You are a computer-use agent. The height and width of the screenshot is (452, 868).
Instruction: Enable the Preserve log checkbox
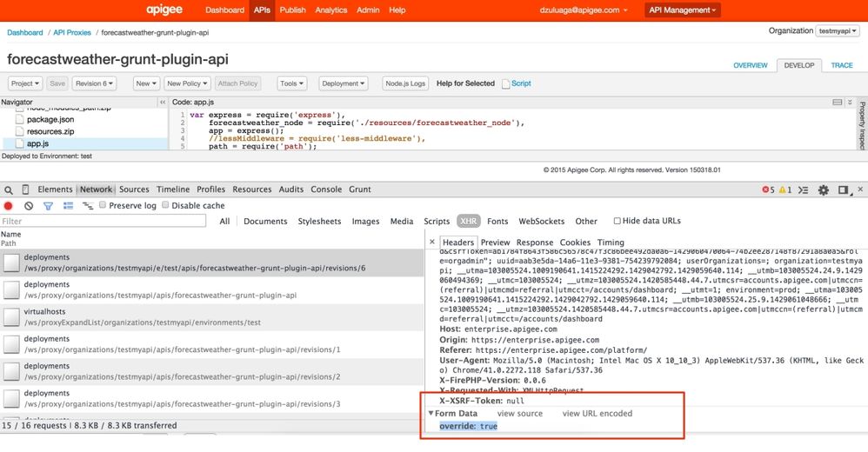[x=103, y=204]
